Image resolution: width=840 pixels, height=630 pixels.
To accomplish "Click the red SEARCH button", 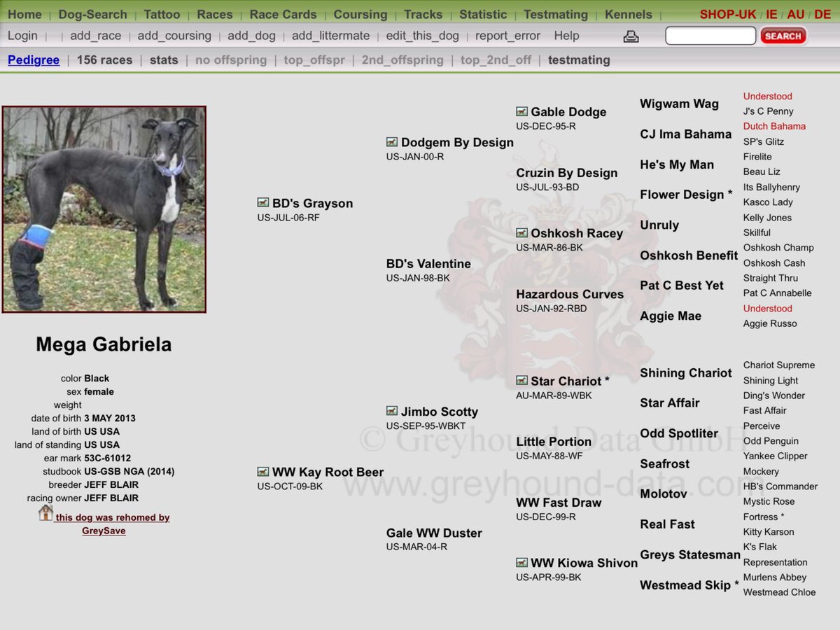I will 783,36.
